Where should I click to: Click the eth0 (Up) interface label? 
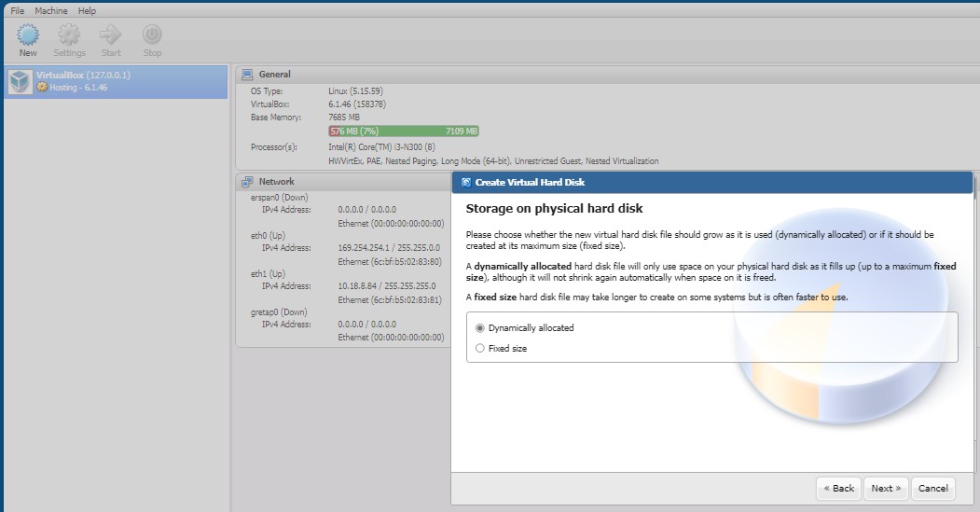pos(268,236)
